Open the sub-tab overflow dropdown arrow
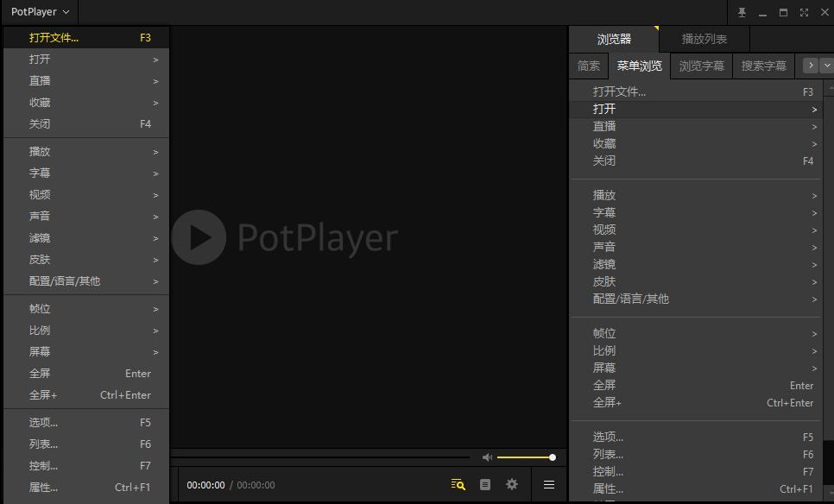 [826, 66]
